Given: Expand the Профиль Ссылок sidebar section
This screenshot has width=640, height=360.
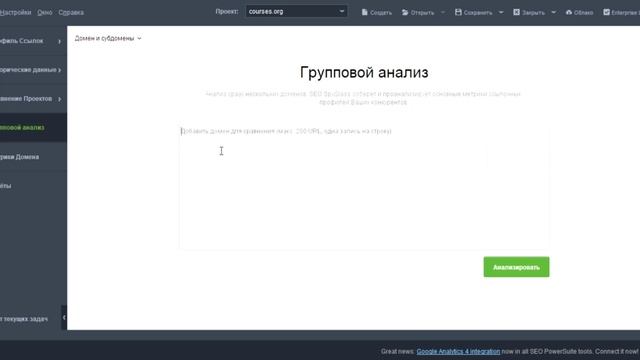Looking at the screenshot, I should [33, 41].
